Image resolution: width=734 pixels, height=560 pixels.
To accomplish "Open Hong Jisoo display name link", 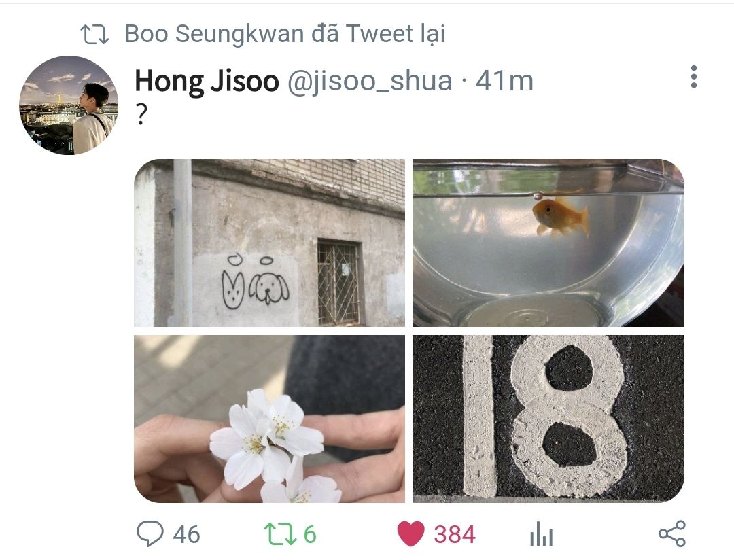I will [x=207, y=81].
